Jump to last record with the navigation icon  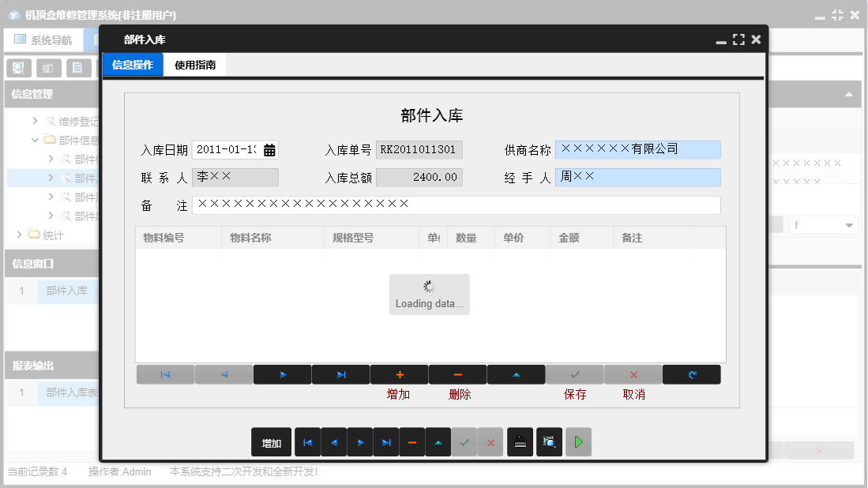pyautogui.click(x=340, y=374)
